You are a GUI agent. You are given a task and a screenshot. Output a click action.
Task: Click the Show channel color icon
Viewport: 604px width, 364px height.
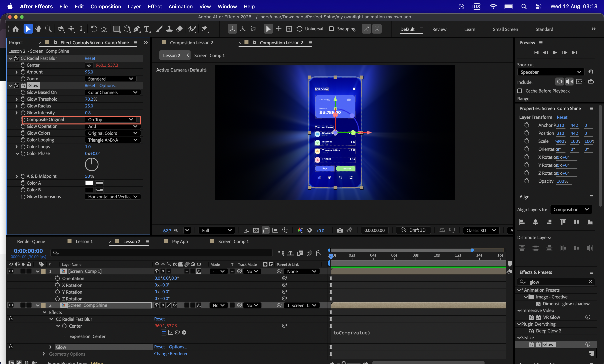pyautogui.click(x=300, y=230)
